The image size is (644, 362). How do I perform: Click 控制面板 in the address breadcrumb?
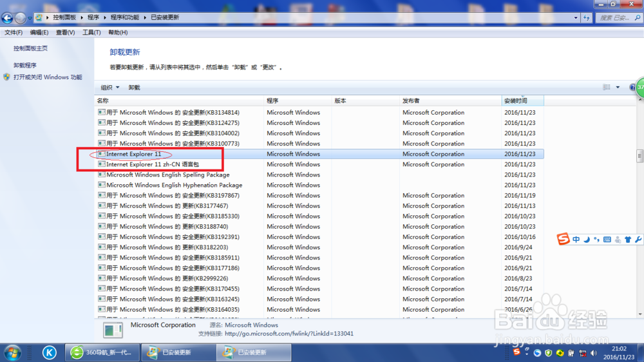pos(64,17)
